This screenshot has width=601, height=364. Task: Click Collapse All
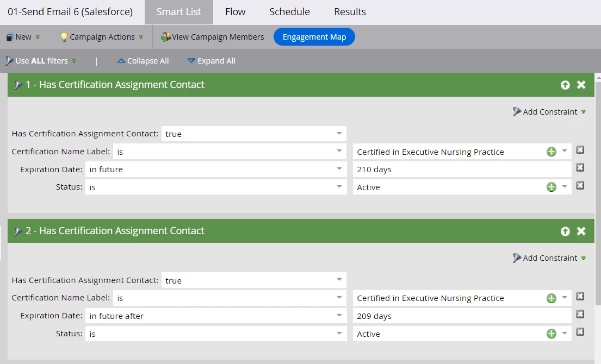tap(143, 61)
